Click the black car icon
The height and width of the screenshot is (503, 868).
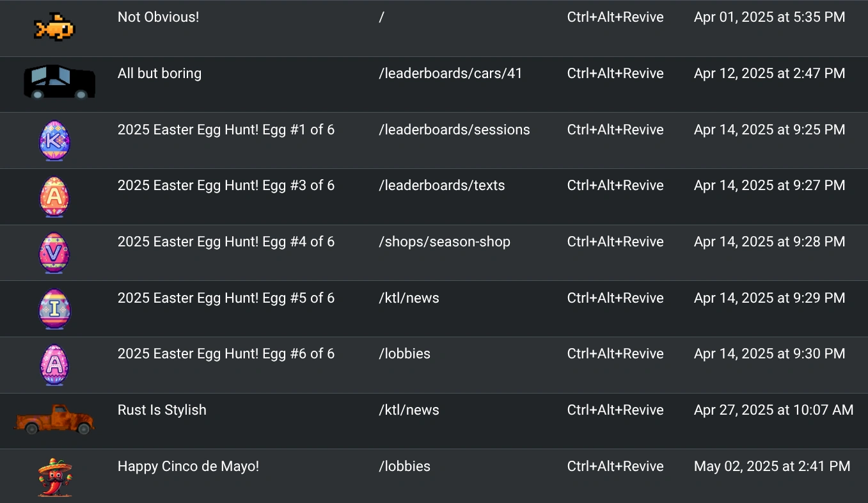coord(59,83)
